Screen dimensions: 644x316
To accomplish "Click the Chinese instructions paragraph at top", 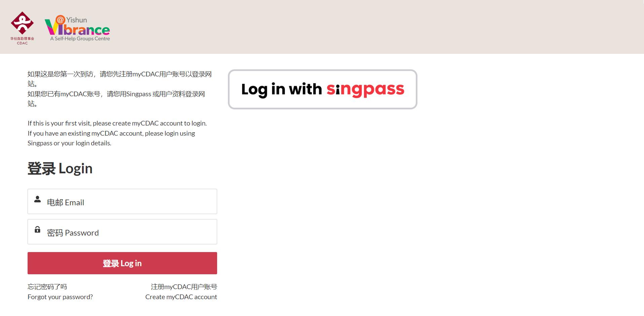I will point(120,89).
